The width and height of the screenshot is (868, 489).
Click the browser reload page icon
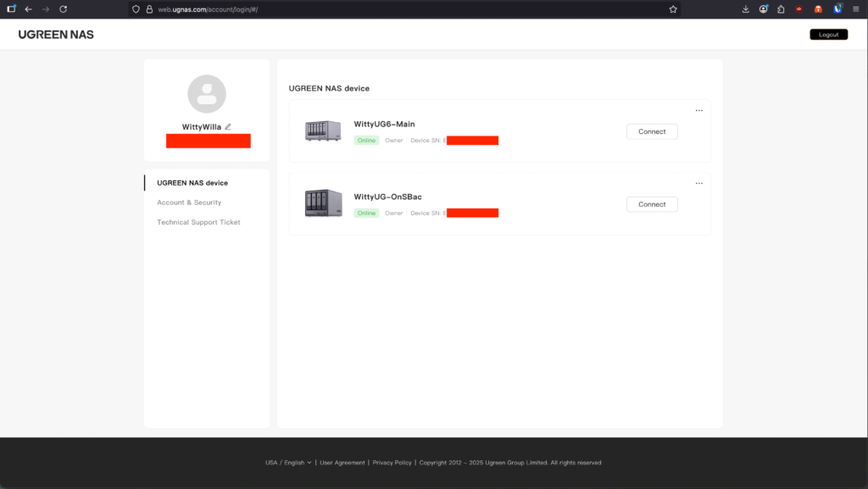coord(63,9)
